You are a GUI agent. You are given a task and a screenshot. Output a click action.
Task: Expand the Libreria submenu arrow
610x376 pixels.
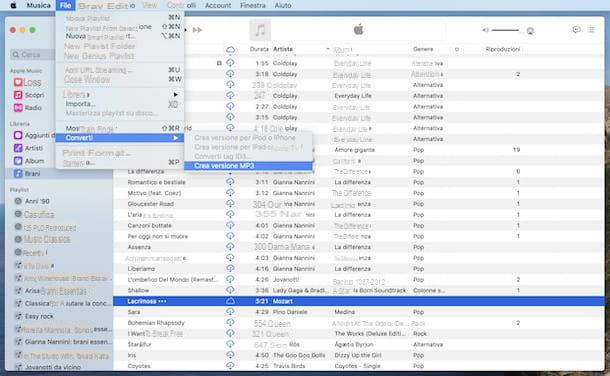click(175, 94)
